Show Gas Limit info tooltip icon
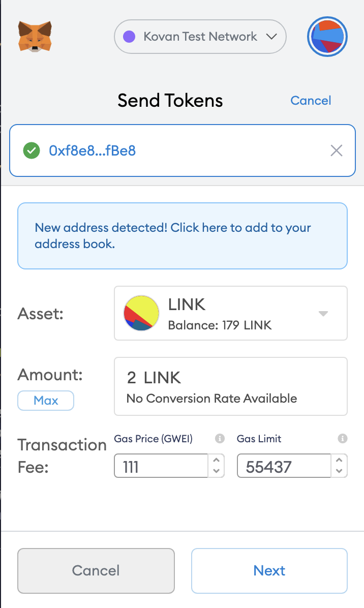This screenshot has width=364, height=608. 342,439
